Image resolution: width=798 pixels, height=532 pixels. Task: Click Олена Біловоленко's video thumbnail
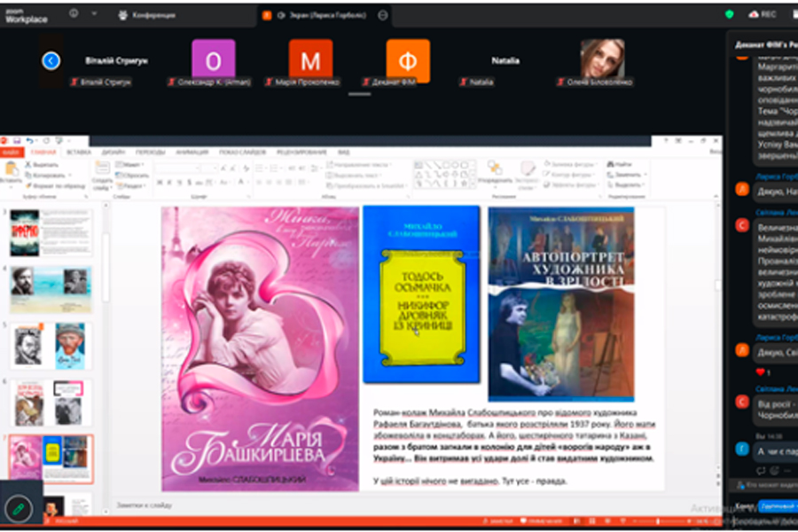click(603, 59)
